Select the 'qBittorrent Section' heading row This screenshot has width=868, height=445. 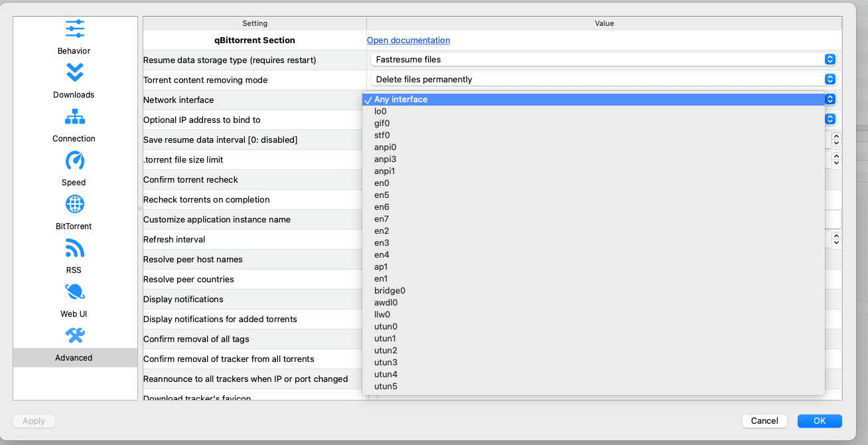click(x=255, y=41)
